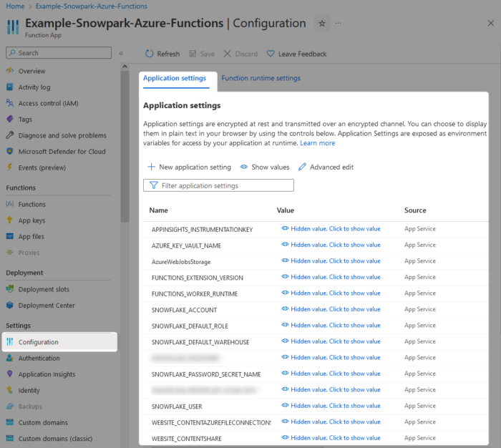Viewport: 501px width, 448px height.
Task: Click New application setting button
Action: (189, 167)
